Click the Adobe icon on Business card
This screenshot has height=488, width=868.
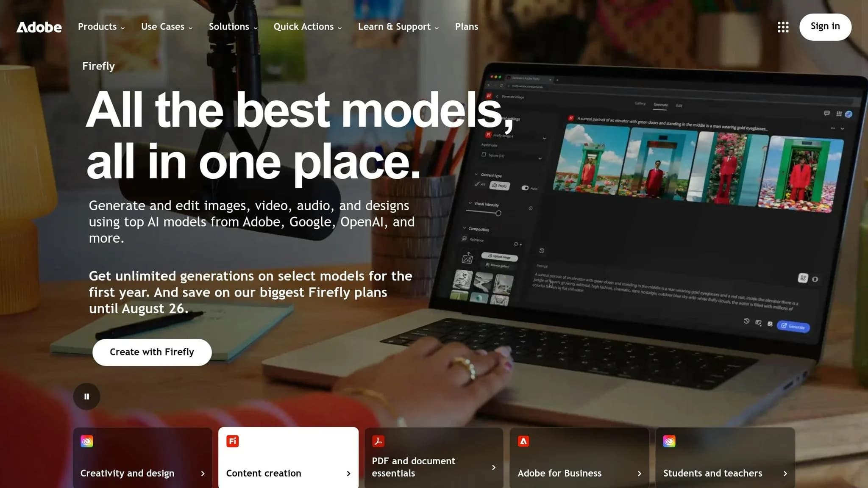[x=524, y=441]
